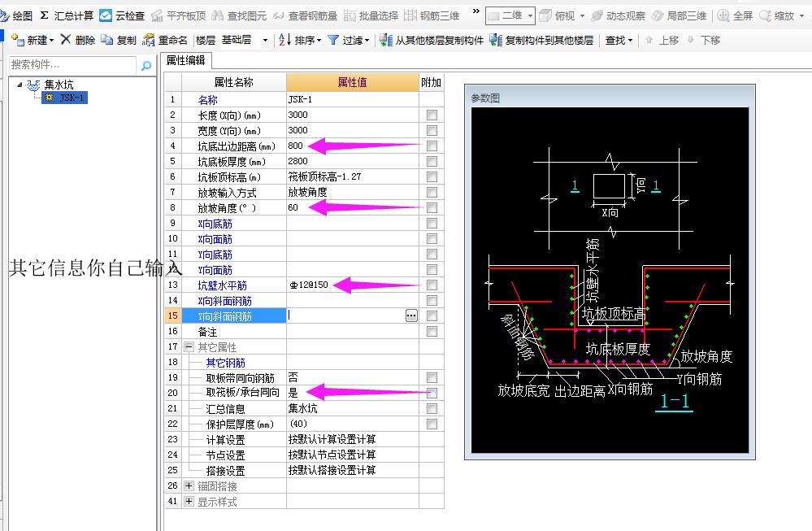Open the 排序 sort dropdown
812x531 pixels.
click(x=319, y=41)
